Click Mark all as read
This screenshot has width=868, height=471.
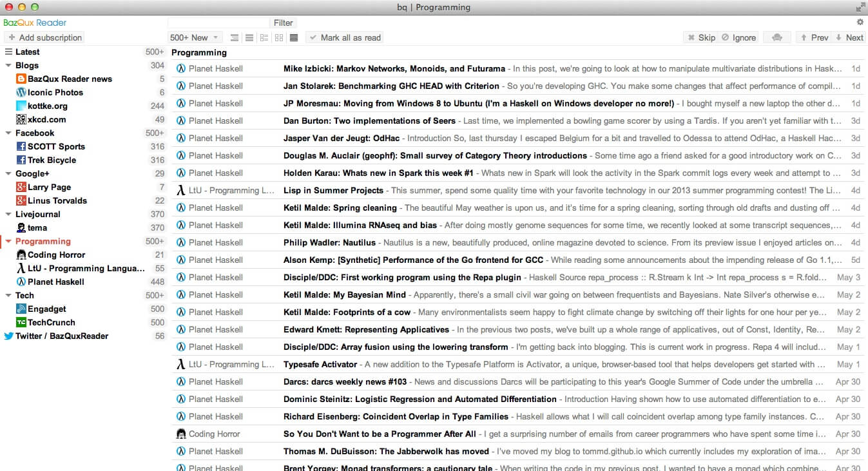tap(345, 37)
